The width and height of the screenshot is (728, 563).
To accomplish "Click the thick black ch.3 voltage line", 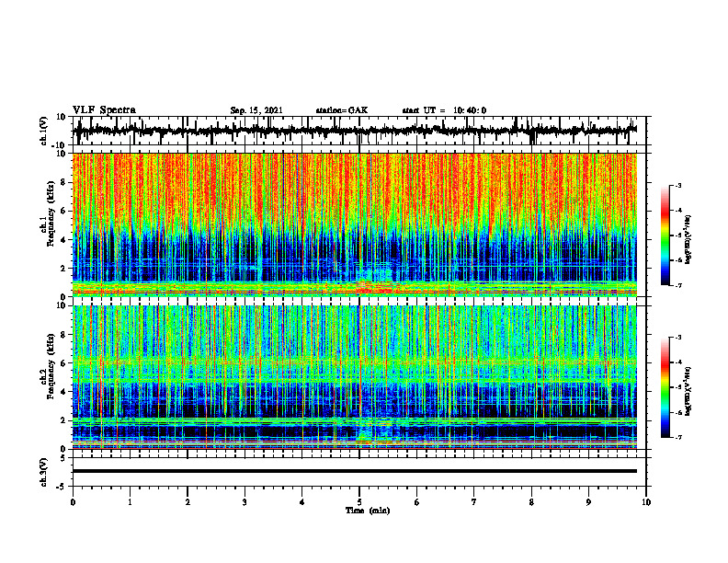I will click(x=354, y=471).
